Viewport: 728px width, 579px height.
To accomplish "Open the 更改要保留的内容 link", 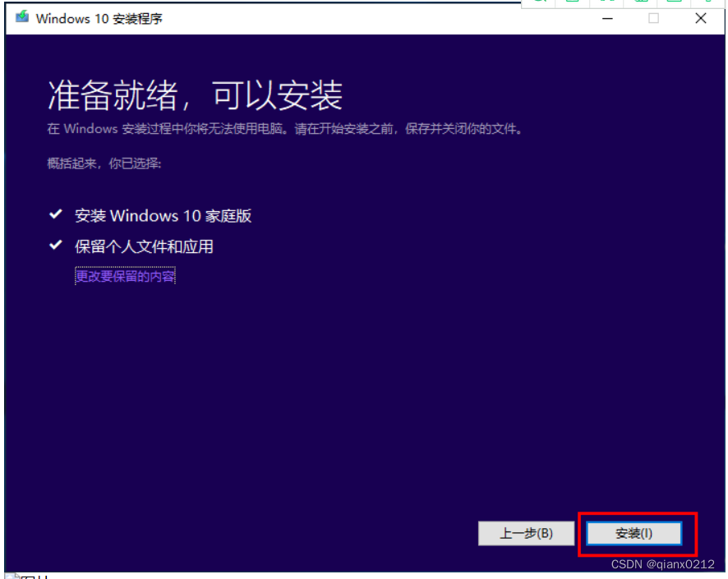I will click(125, 276).
